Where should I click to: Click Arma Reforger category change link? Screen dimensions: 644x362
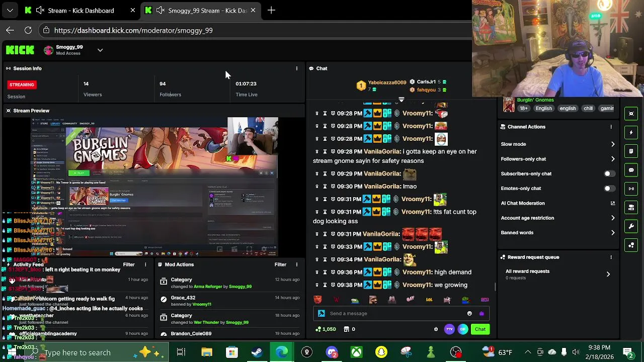coord(208,287)
